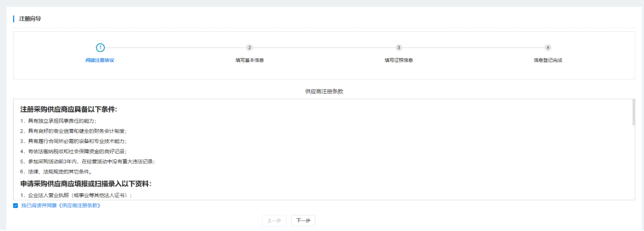Uncheck the agreement checkbox for 供应商注册条款
The width and height of the screenshot is (644, 231).
tap(16, 206)
